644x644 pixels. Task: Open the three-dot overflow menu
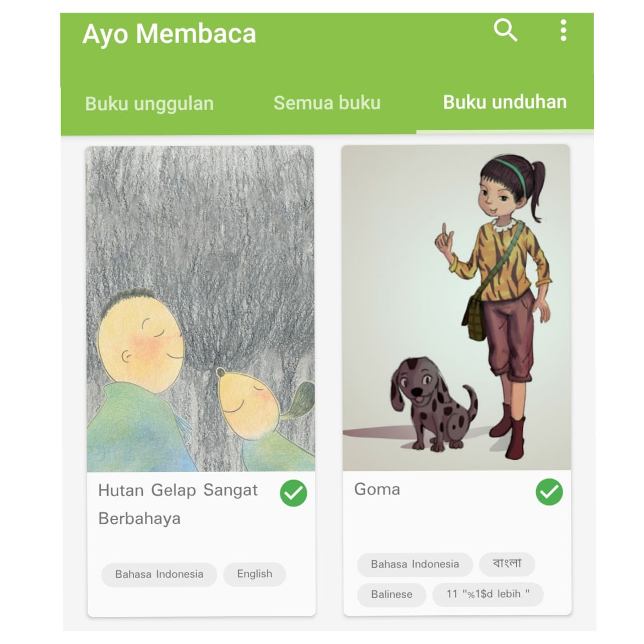[x=563, y=31]
